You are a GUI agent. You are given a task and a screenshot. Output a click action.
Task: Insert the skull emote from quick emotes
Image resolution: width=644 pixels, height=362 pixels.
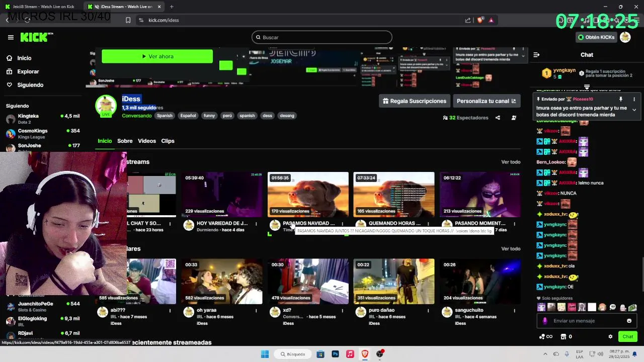(x=612, y=307)
